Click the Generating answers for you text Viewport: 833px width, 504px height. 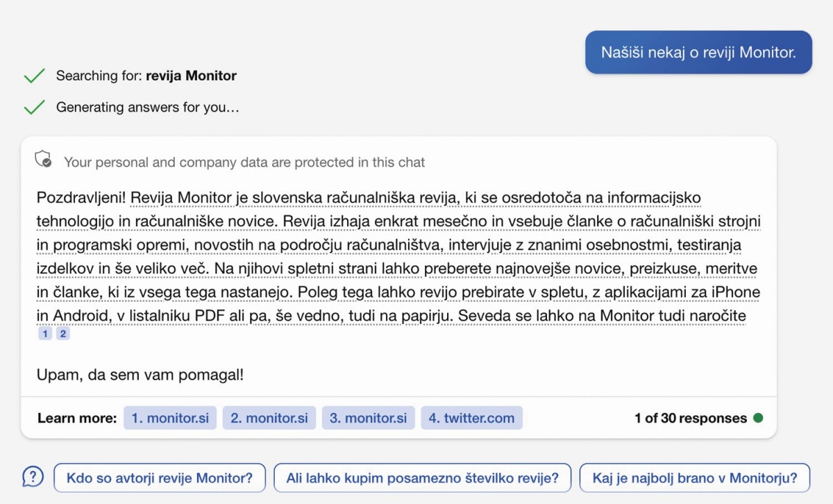tap(148, 108)
